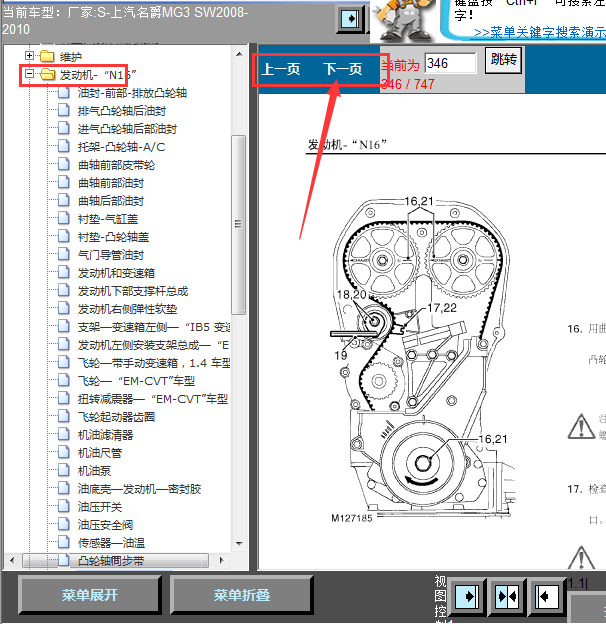Screen dimensions: 606x624
Task: Open 曲轴后部油封 item
Action: pyautogui.click(x=111, y=201)
